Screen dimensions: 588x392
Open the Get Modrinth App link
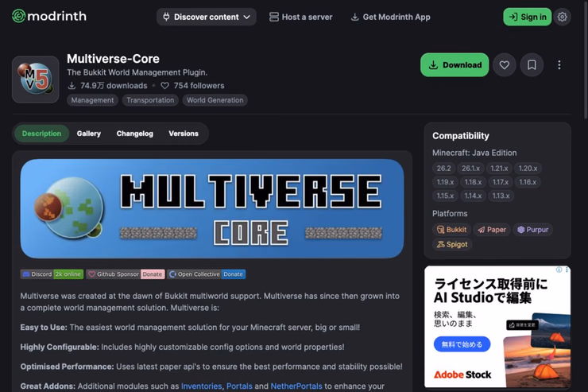coord(390,17)
